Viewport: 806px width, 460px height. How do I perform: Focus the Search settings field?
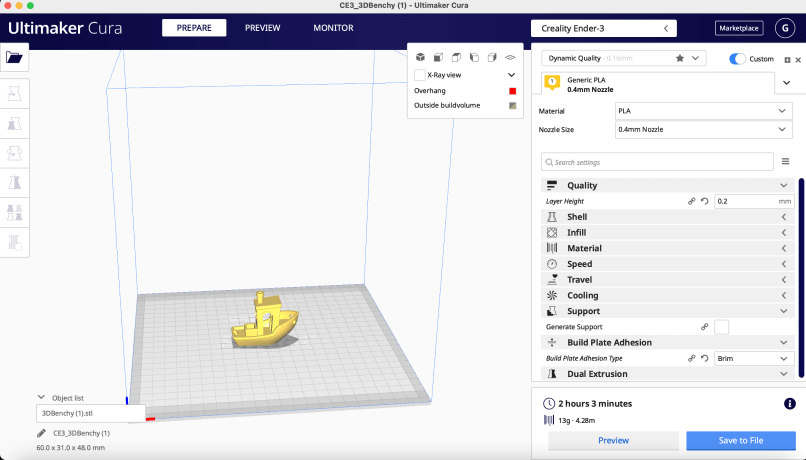point(657,162)
